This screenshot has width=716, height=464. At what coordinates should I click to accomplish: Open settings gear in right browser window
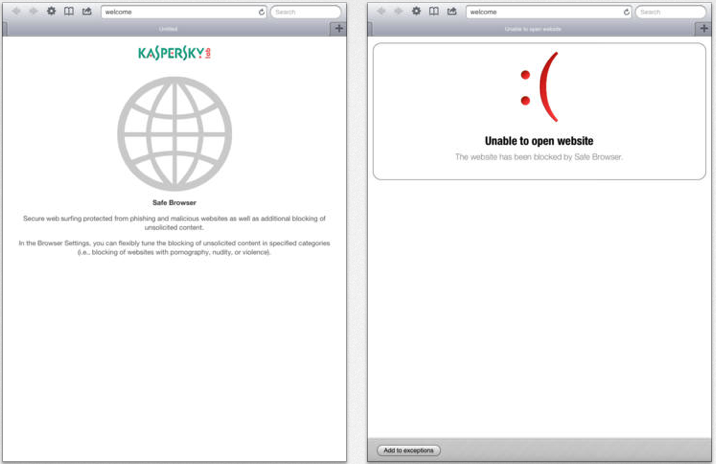416,11
